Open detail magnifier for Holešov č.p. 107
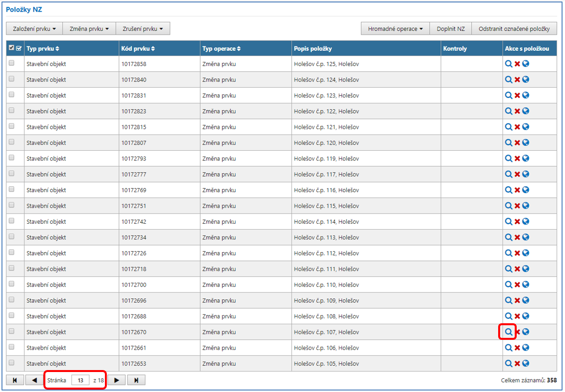This screenshot has height=392, width=565. (x=508, y=332)
